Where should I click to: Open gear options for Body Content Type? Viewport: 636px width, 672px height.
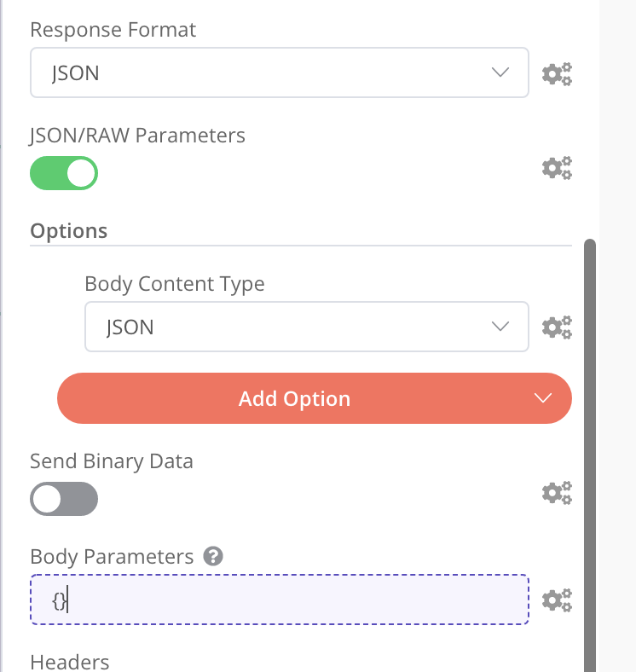coord(557,327)
